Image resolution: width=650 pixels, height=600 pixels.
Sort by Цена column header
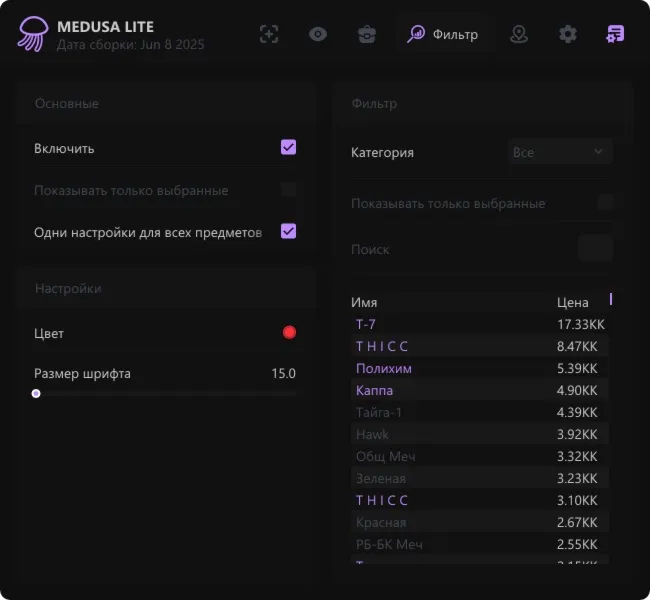pyautogui.click(x=572, y=302)
